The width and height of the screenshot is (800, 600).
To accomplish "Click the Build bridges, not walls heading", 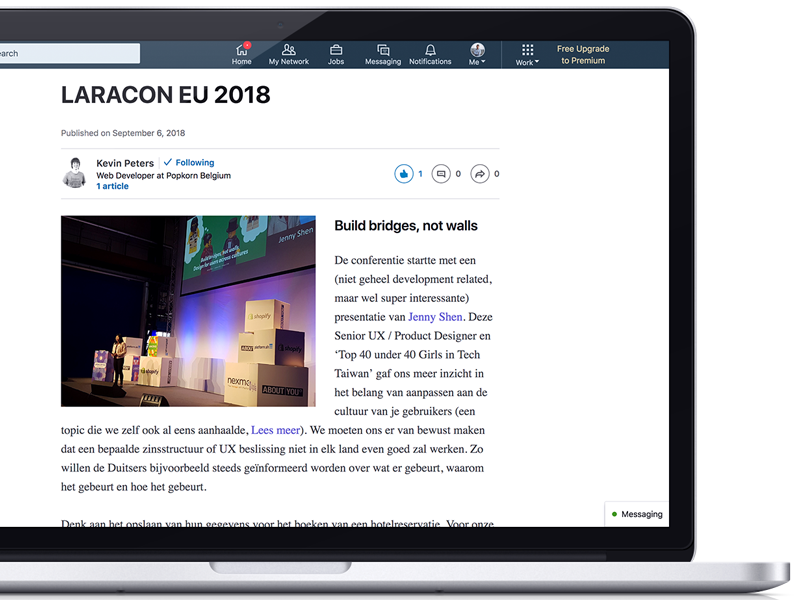I will (x=406, y=226).
